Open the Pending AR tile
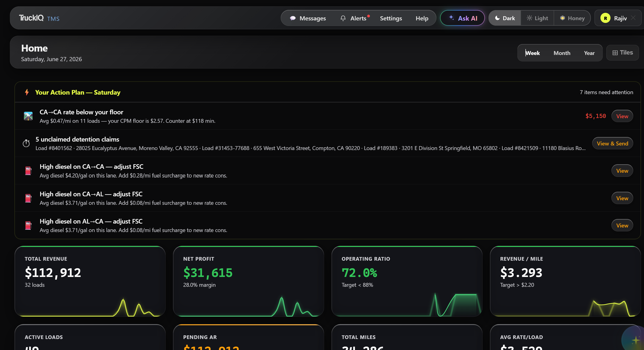Viewport: 644px width, 350px height. click(248, 337)
